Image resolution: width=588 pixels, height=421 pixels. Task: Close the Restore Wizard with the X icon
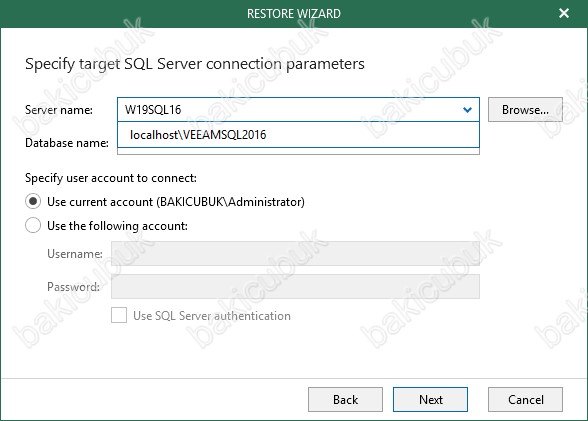(564, 13)
